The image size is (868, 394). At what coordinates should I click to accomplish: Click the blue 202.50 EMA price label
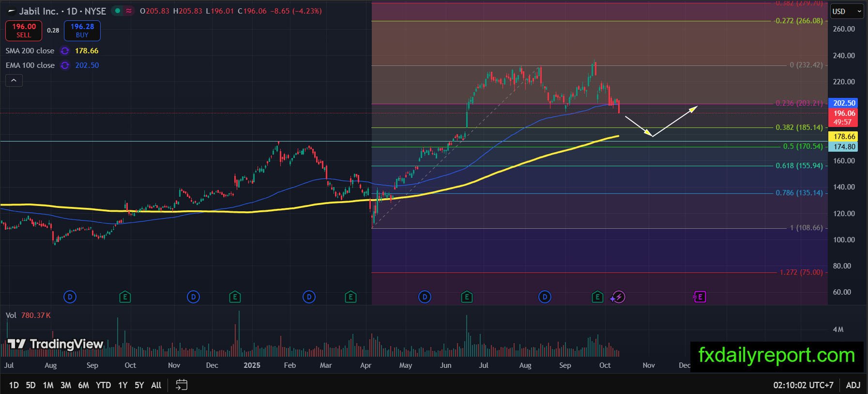pyautogui.click(x=843, y=103)
